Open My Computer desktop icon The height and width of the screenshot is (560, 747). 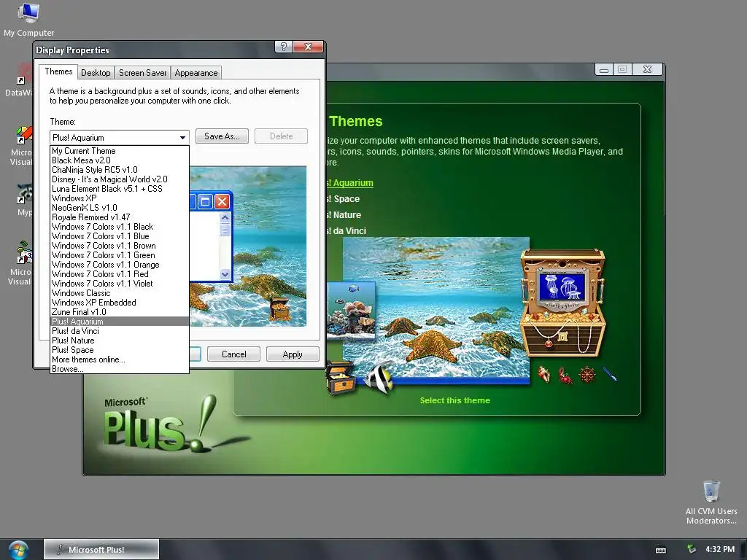[28, 19]
